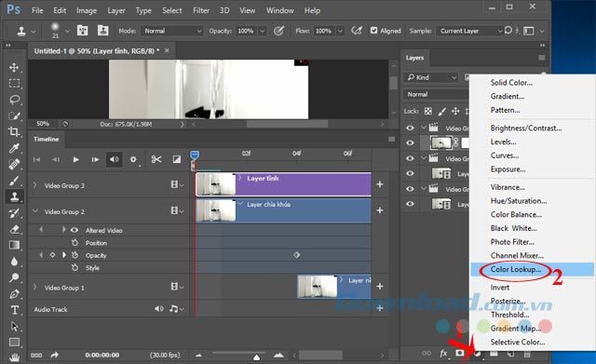Viewport: 596px width, 364px height.
Task: Click the Opacity keyframe diamond on timeline
Action: [x=296, y=255]
